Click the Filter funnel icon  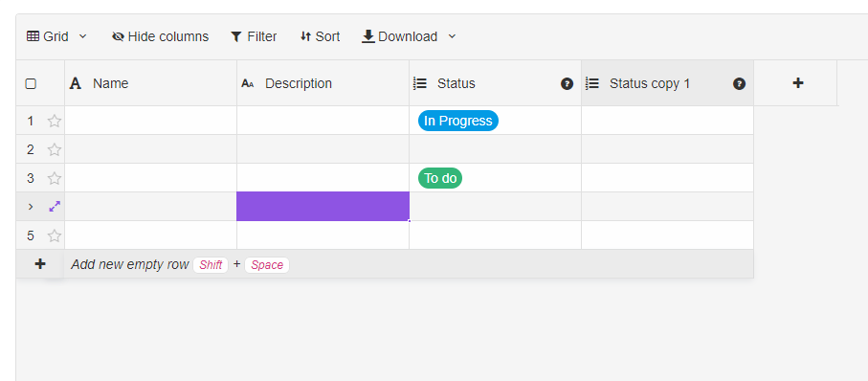(x=236, y=36)
